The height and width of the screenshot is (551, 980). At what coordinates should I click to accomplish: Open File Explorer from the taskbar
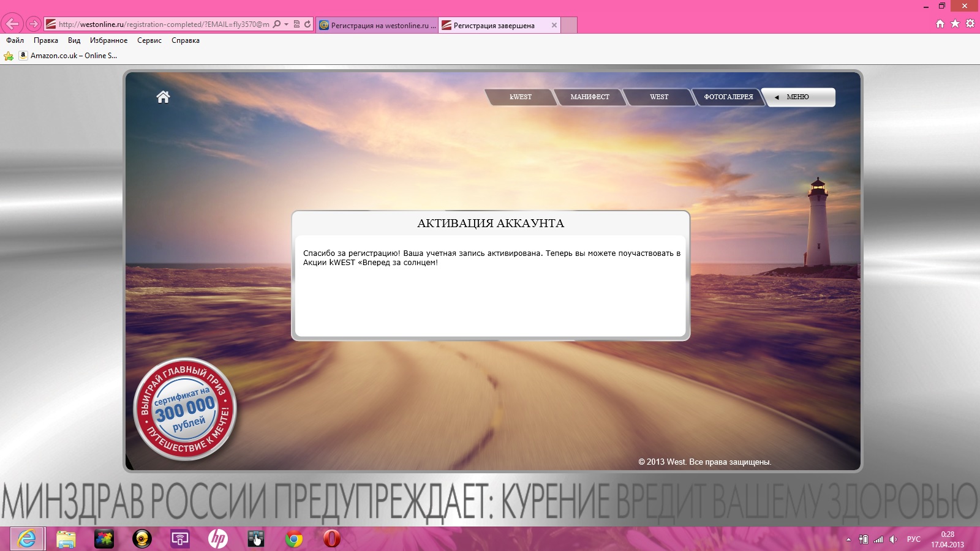coord(66,539)
